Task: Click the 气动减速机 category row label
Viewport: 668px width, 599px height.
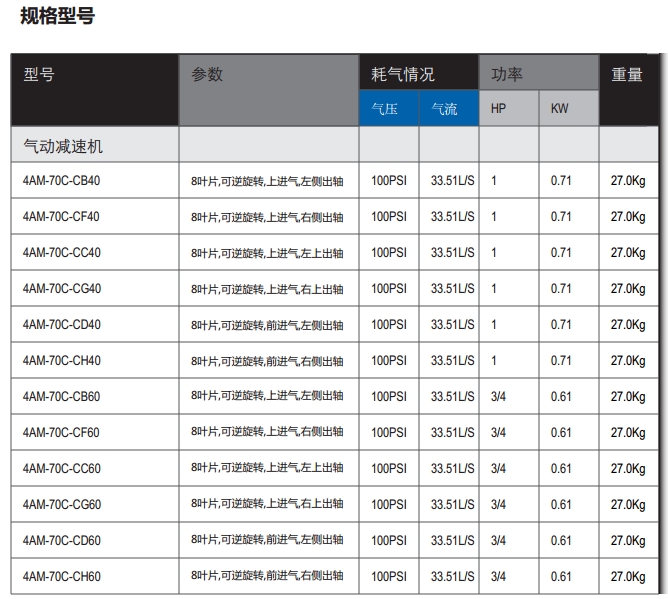Action: click(63, 147)
